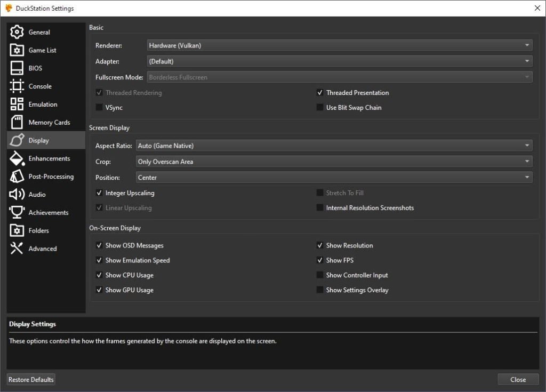The width and height of the screenshot is (546, 392).
Task: Disable Integer Upscaling checkbox
Action: (x=99, y=193)
